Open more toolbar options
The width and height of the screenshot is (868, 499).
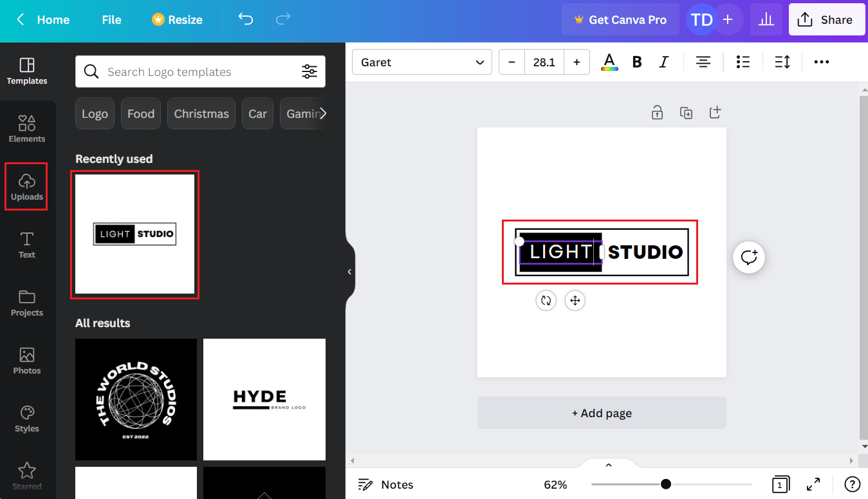click(822, 62)
